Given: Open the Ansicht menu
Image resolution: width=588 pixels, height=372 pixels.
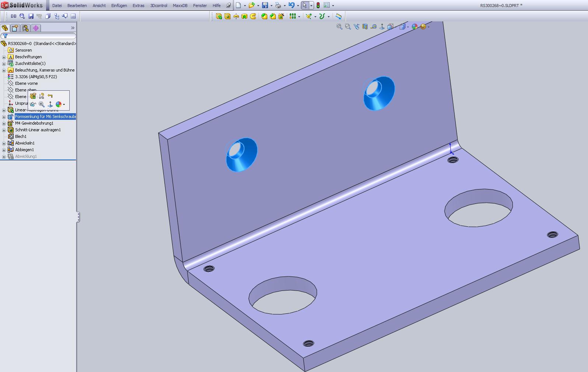Looking at the screenshot, I should point(99,6).
